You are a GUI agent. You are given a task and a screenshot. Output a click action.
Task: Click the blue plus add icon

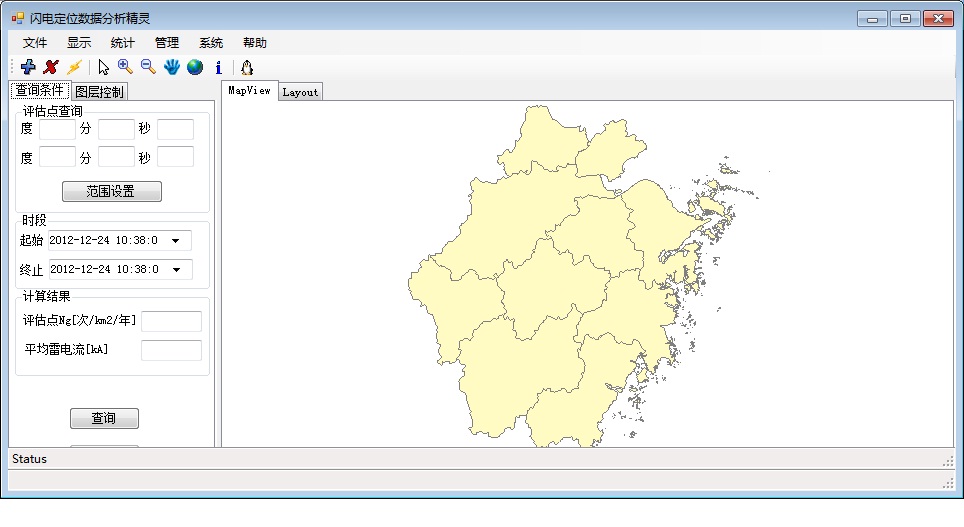[28, 67]
